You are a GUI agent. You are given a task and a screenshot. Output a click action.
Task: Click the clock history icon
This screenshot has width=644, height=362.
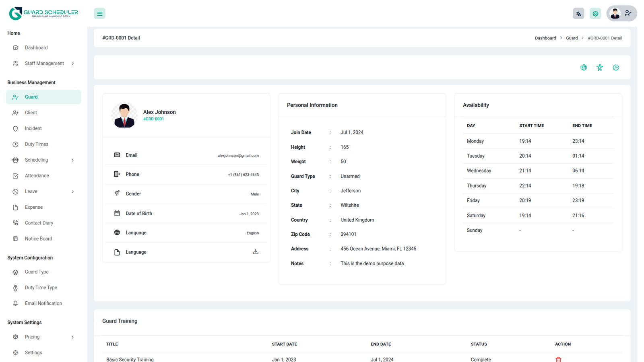pos(616,68)
